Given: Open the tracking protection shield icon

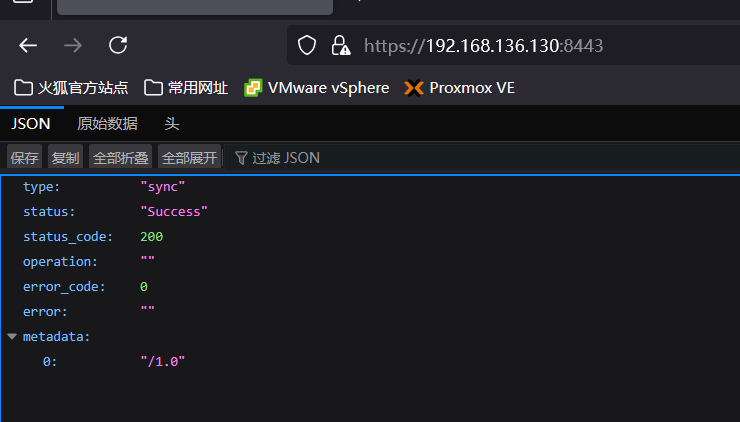Looking at the screenshot, I should pos(307,46).
